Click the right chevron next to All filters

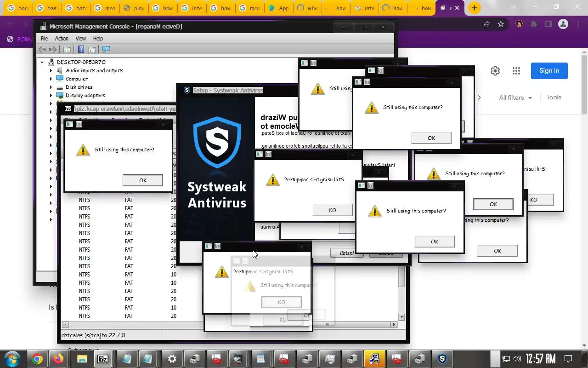479,98
